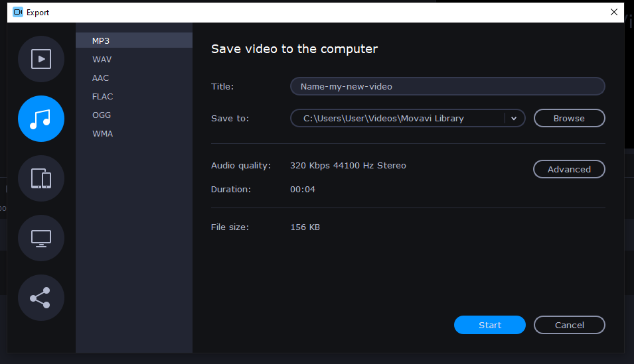Click the Title text field

(x=447, y=86)
